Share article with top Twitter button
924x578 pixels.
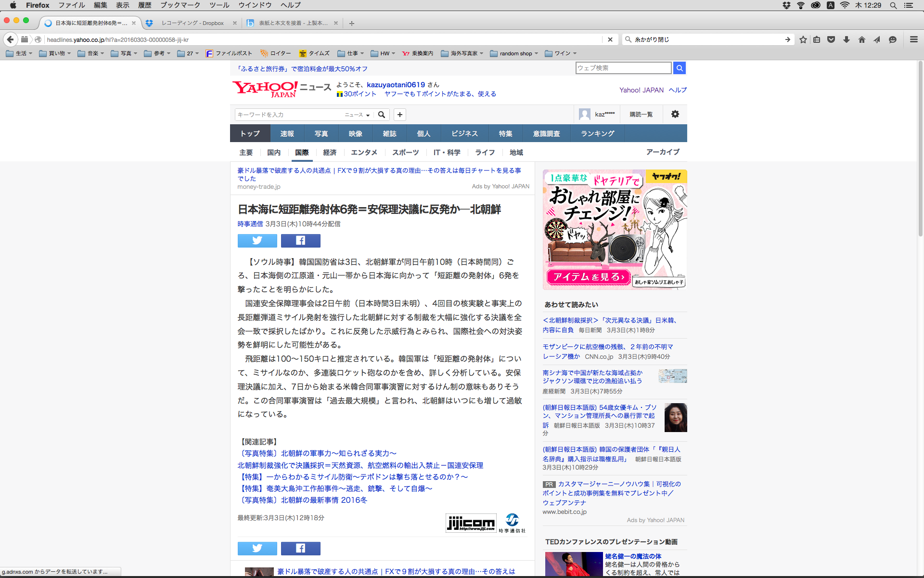pyautogui.click(x=257, y=240)
